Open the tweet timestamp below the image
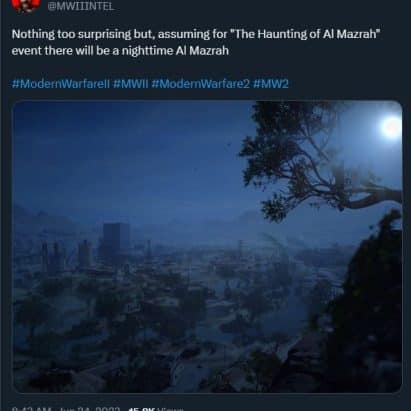Screen dimensions: 411x411 (x=32, y=409)
